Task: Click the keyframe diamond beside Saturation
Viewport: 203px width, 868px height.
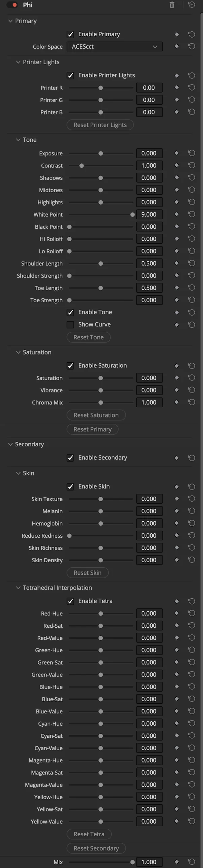Action: pos(177,378)
